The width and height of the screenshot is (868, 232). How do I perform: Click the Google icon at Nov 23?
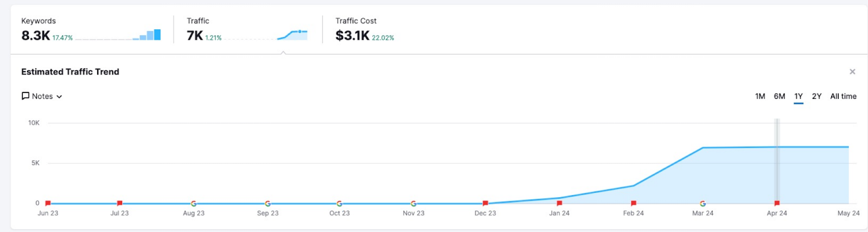[413, 204]
